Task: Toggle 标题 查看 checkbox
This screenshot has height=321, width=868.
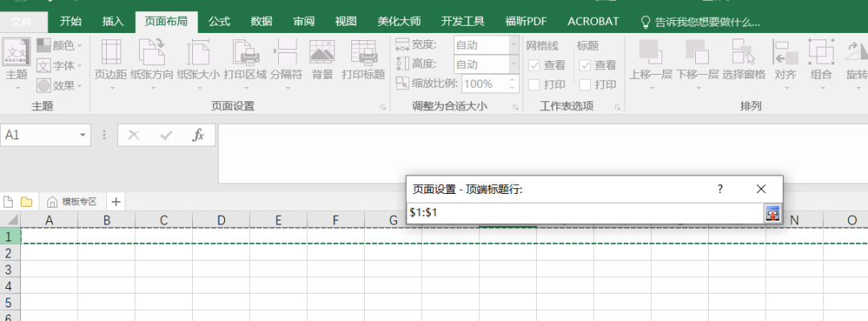Action: point(585,65)
